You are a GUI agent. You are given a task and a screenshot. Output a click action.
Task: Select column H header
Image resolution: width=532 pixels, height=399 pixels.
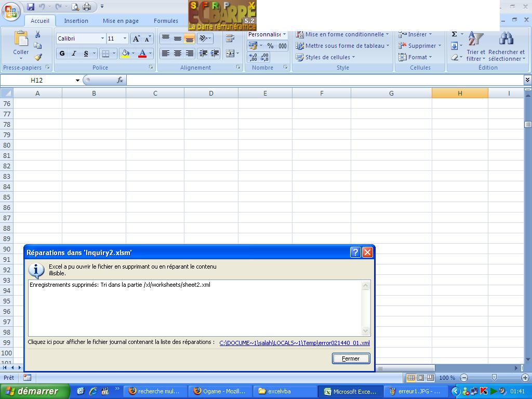pos(460,93)
